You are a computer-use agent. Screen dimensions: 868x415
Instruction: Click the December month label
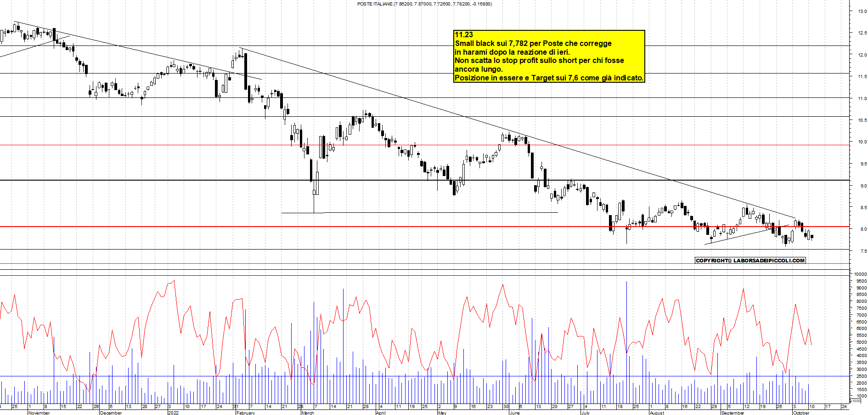[x=111, y=413]
